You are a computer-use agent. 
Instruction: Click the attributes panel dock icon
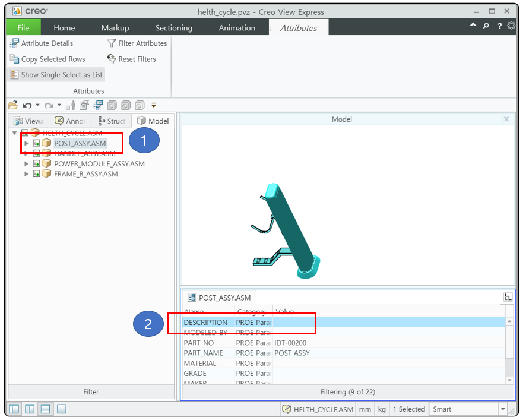(x=508, y=297)
